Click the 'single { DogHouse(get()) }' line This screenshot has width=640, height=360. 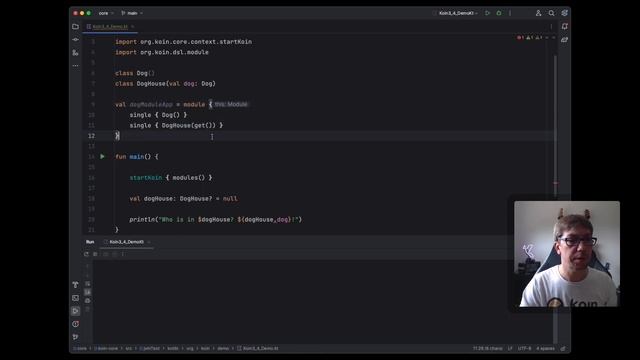point(176,125)
